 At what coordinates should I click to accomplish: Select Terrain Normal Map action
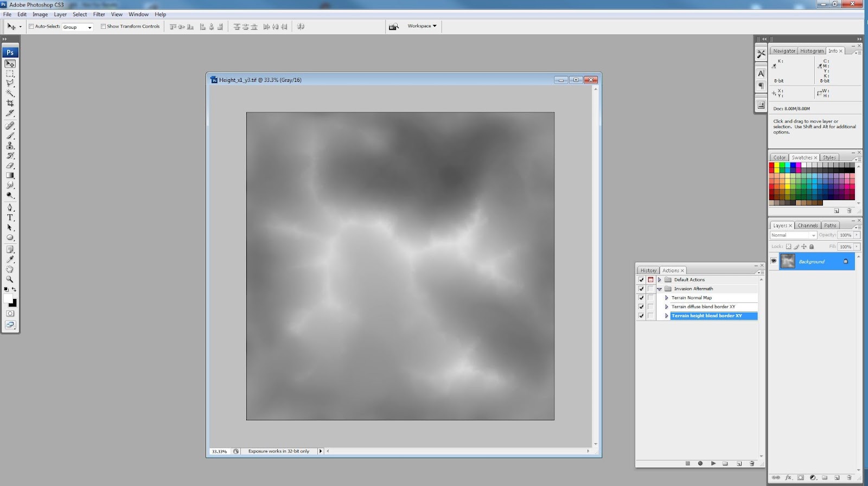click(692, 298)
